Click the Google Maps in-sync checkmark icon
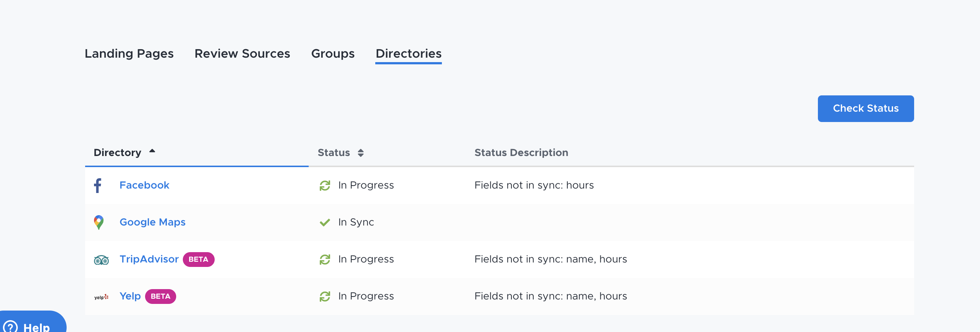980x332 pixels. point(325,222)
